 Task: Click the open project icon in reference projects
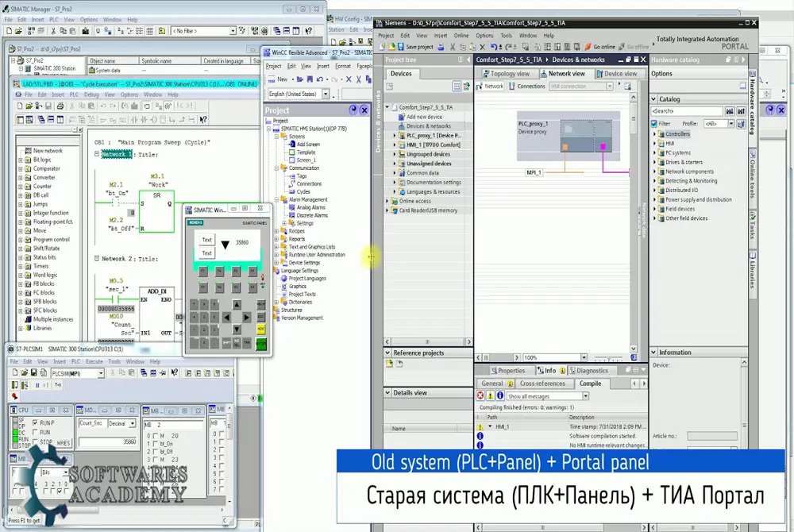389,364
